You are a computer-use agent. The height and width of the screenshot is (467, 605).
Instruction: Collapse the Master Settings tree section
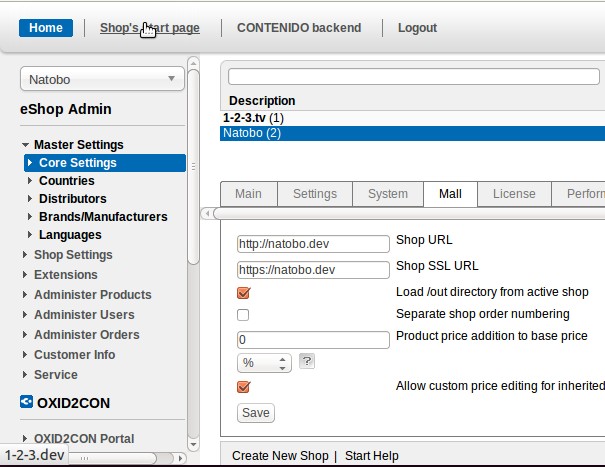click(x=26, y=145)
